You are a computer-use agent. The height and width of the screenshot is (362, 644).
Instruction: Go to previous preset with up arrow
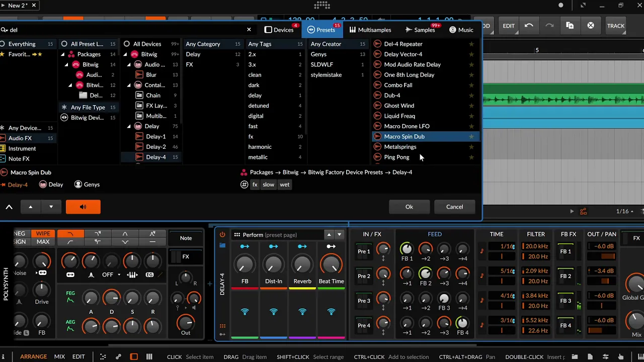30,207
